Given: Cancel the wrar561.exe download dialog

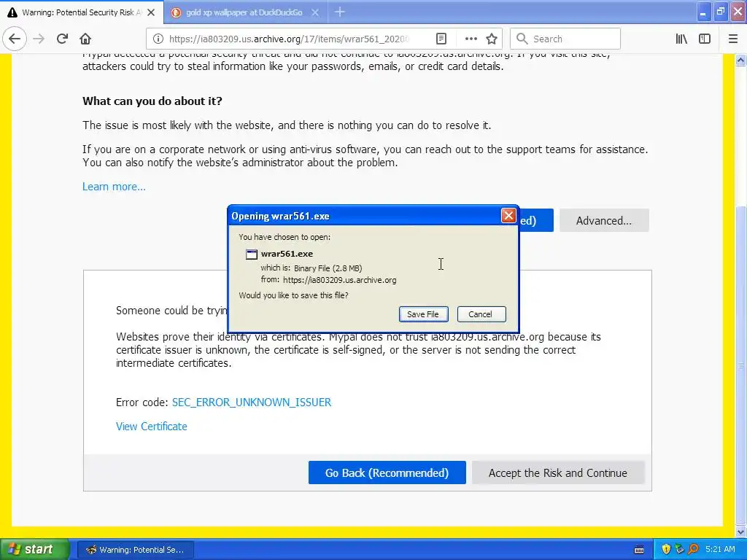Looking at the screenshot, I should tap(481, 314).
